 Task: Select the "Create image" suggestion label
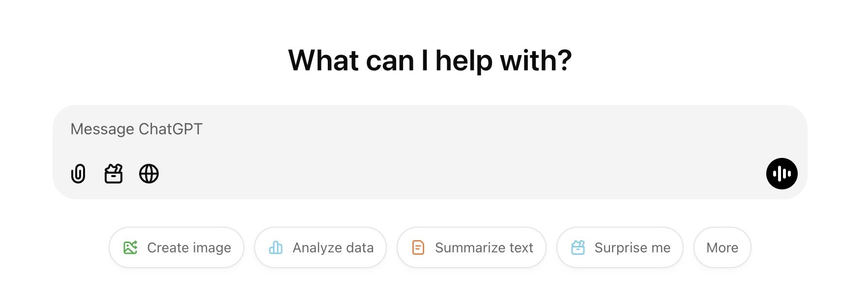189,247
